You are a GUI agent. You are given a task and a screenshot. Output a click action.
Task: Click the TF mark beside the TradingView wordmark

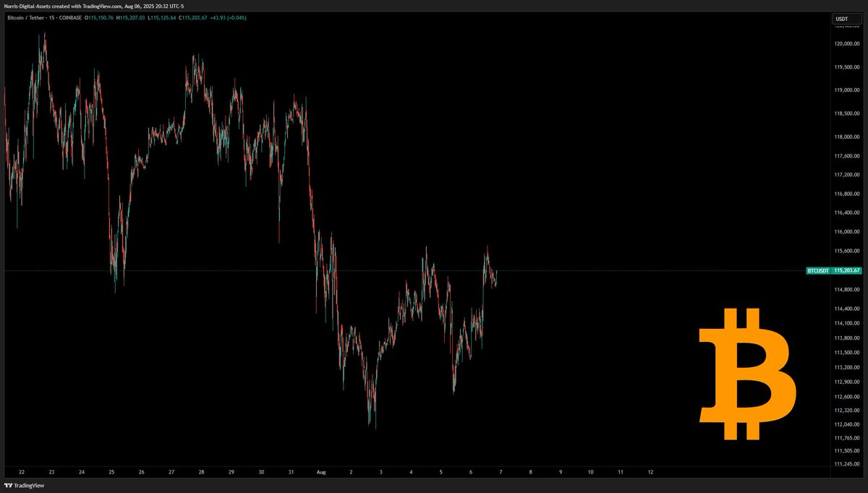[x=9, y=486]
